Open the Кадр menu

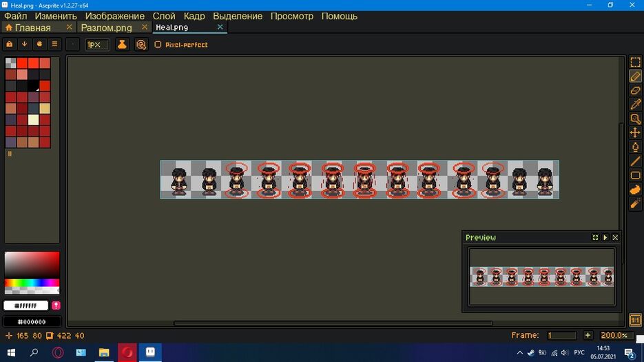(x=194, y=16)
